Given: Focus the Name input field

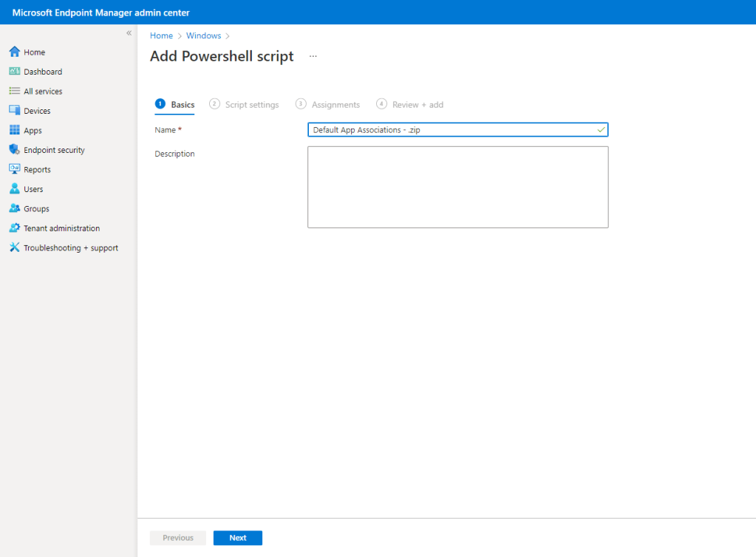Looking at the screenshot, I should point(452,130).
